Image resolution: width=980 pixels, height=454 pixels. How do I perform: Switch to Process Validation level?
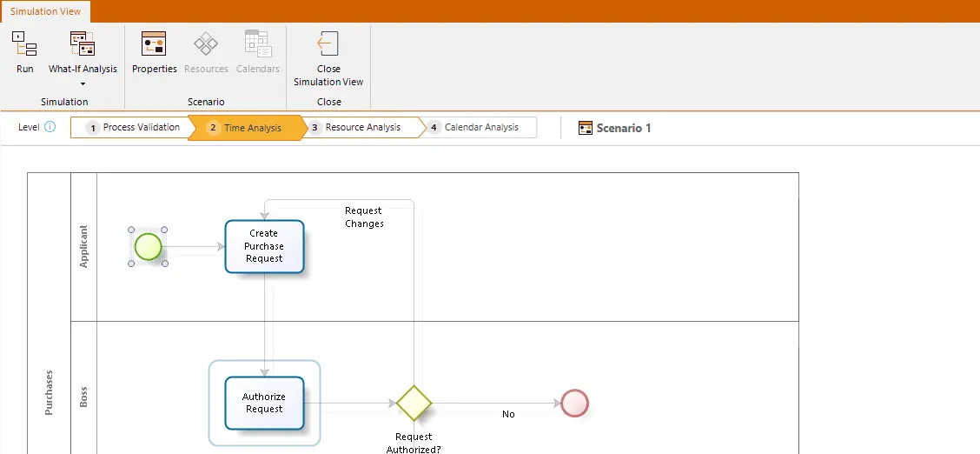tap(133, 128)
